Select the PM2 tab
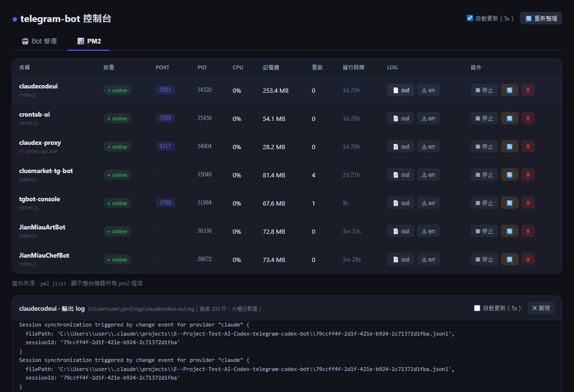Screen dimensions: 574x392 click(x=88, y=41)
